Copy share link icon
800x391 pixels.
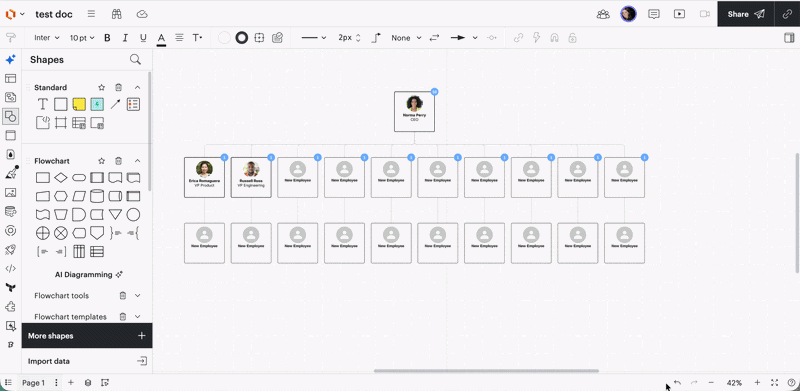click(787, 14)
